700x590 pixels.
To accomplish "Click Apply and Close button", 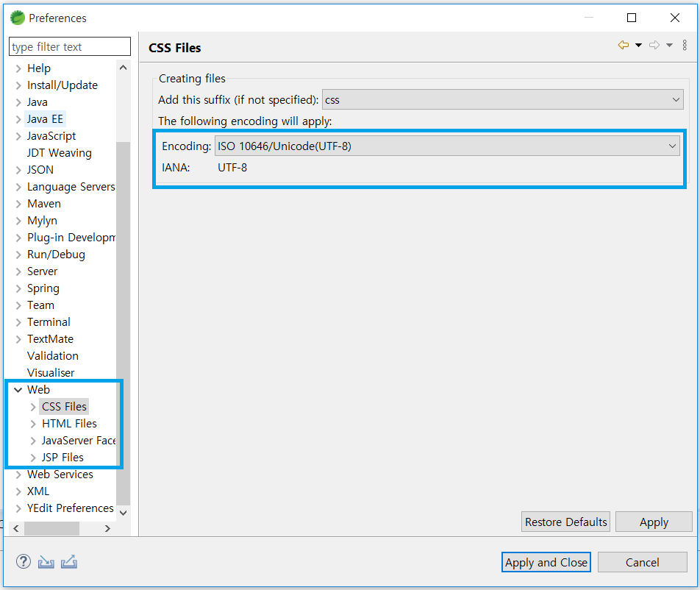I will (x=546, y=562).
